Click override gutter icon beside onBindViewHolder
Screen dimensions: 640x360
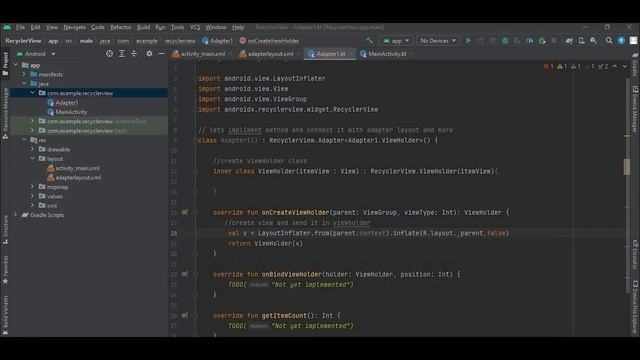[185, 274]
